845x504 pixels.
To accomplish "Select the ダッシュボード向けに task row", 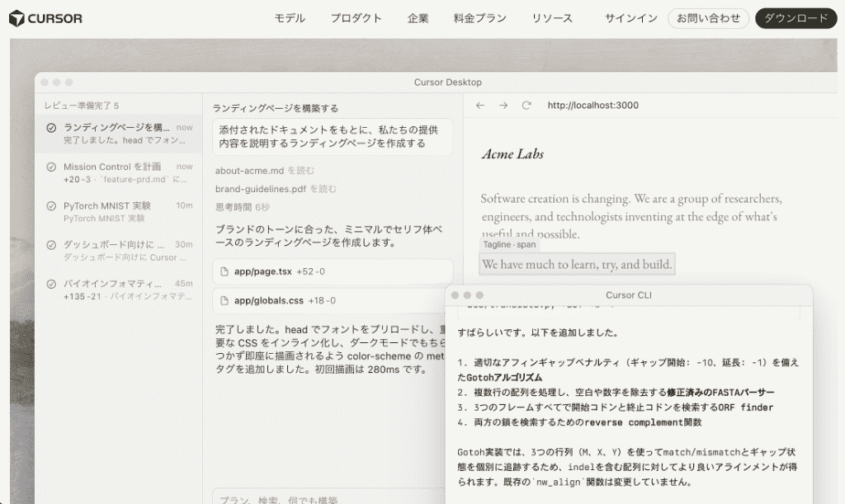I will click(x=119, y=251).
